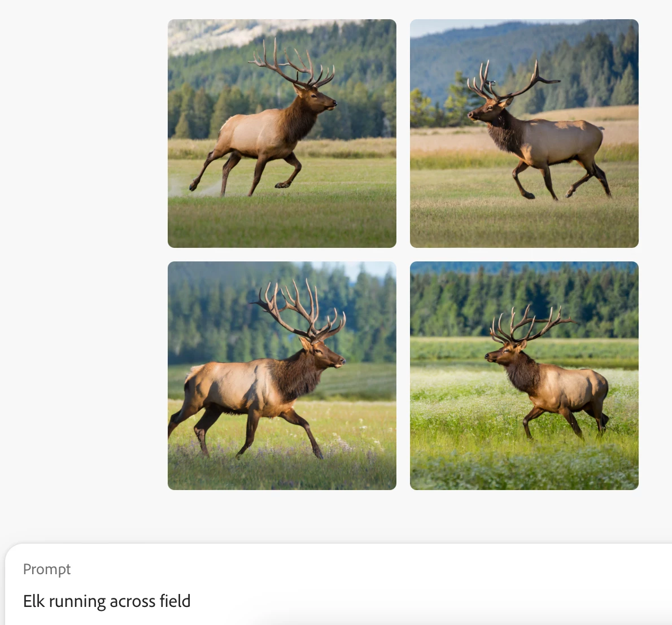Click the antlers of the bottom-left elk
The image size is (672, 625).
pos(300,308)
